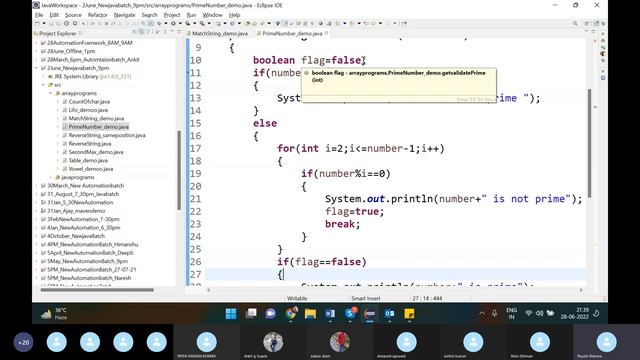The height and width of the screenshot is (360, 640).
Task: Minimize the Project Explorer view
Action: tap(172, 32)
